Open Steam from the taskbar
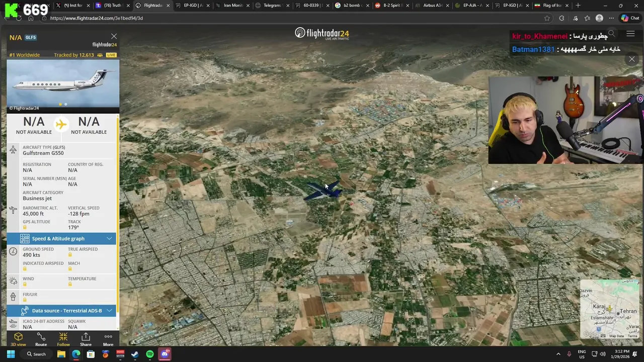The height and width of the screenshot is (362, 644). [x=135, y=354]
